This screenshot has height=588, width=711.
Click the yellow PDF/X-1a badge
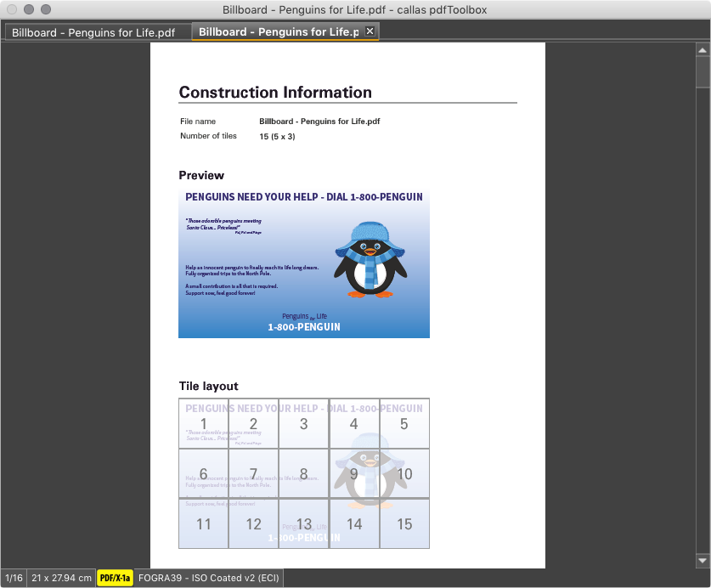tap(115, 578)
